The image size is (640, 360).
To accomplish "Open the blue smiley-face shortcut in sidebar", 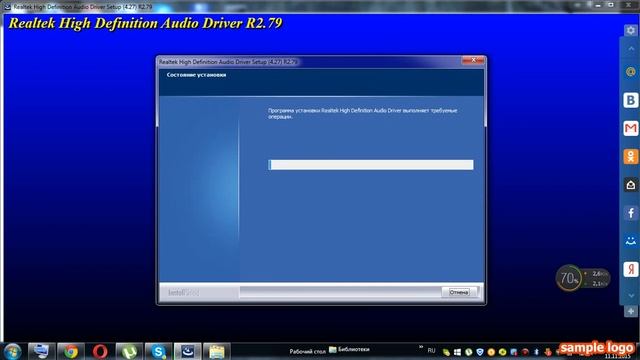I will pos(631,241).
